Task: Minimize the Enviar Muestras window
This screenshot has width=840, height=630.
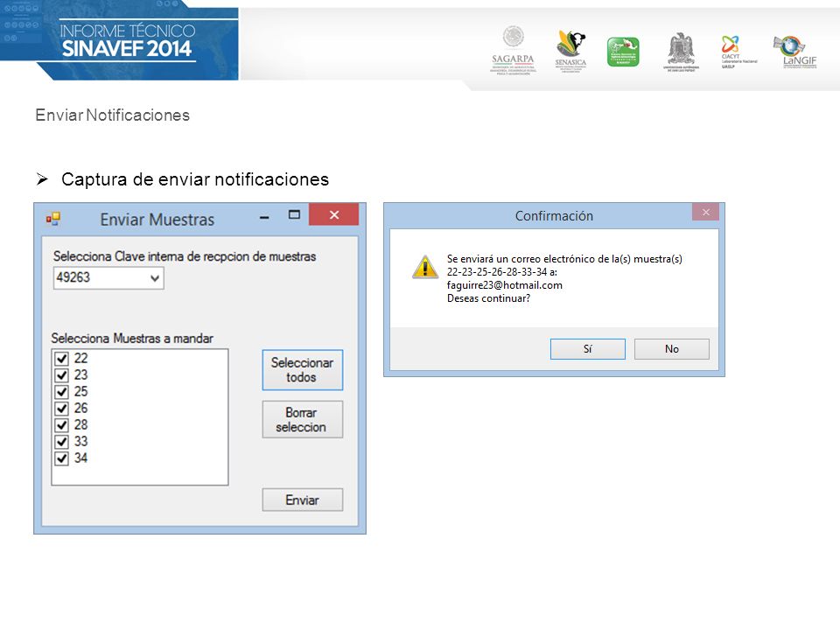Action: point(264,217)
